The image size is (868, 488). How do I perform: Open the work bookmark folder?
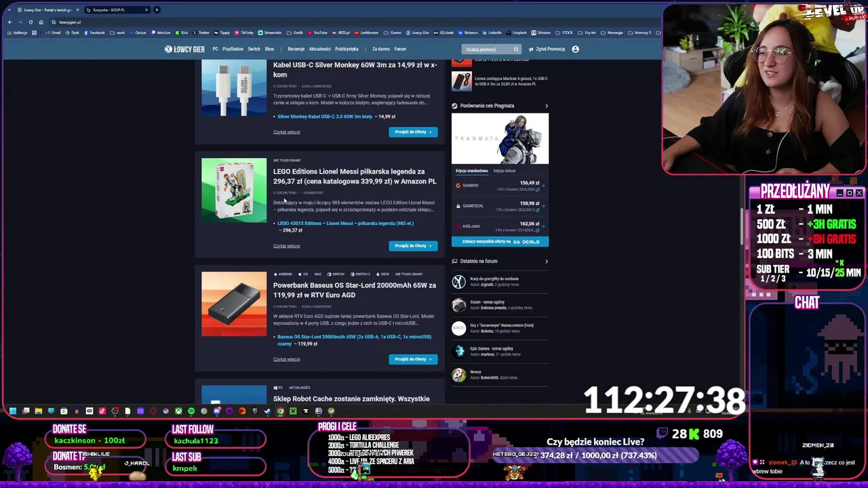point(118,33)
